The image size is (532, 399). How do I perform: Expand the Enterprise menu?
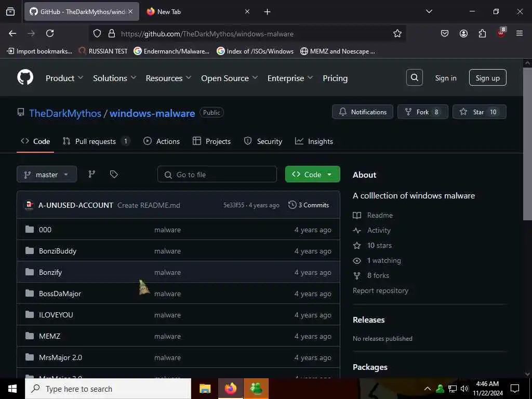click(x=290, y=78)
